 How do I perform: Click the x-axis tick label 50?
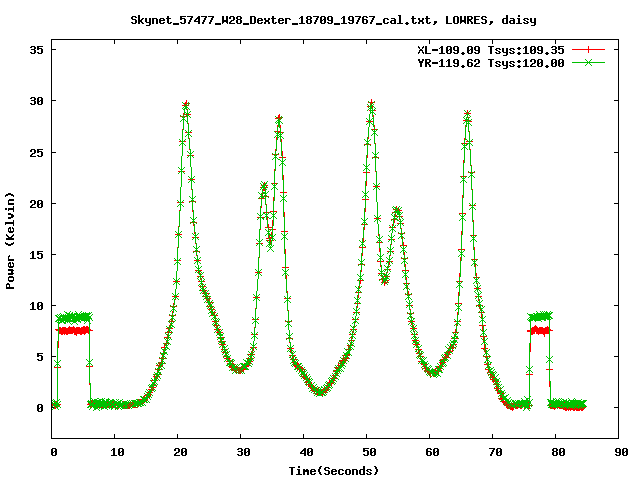[369, 452]
